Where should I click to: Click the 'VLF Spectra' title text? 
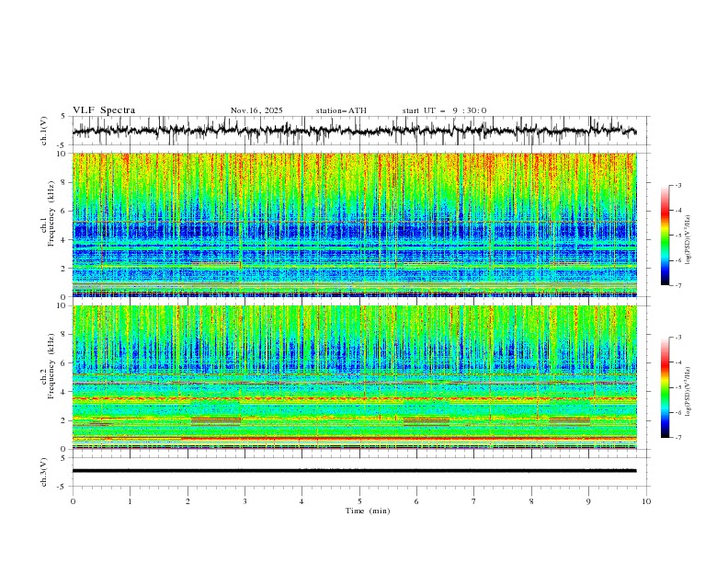point(104,110)
